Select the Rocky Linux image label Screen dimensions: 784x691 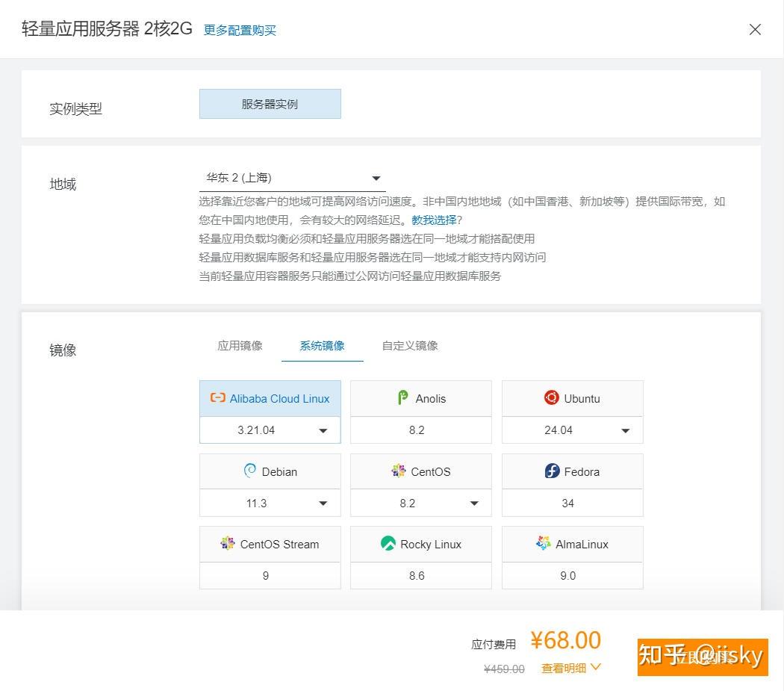tap(431, 545)
